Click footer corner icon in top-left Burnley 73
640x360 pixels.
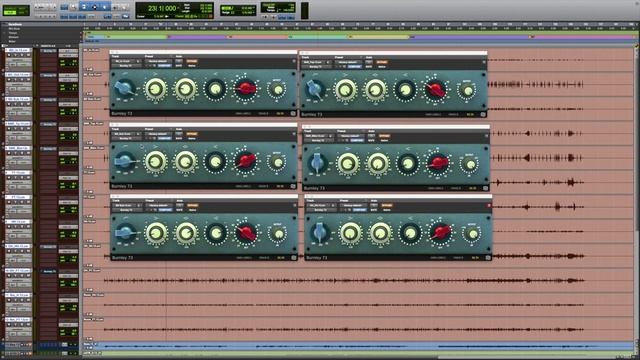pos(293,113)
